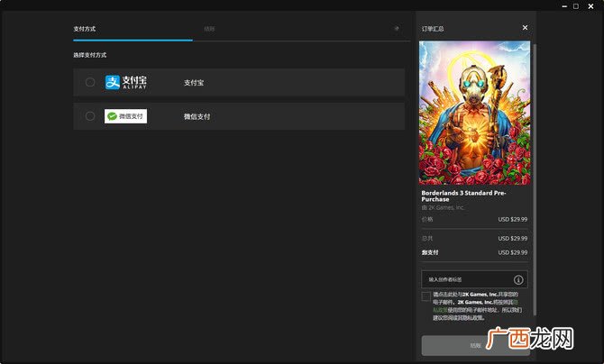This screenshot has width=604, height=364.
Task: Close the checkout window
Action: 590,6
